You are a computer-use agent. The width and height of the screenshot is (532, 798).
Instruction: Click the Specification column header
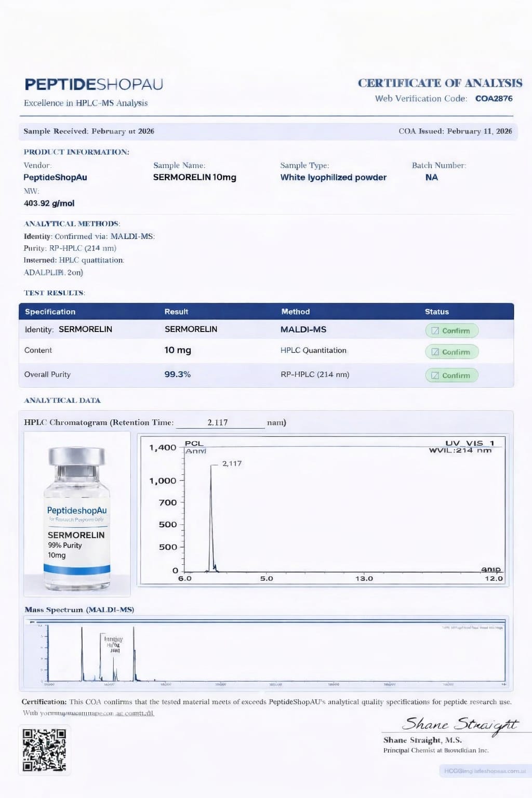point(50,312)
